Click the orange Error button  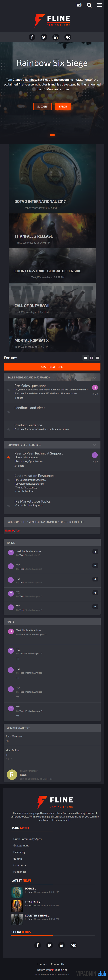click(x=63, y=107)
